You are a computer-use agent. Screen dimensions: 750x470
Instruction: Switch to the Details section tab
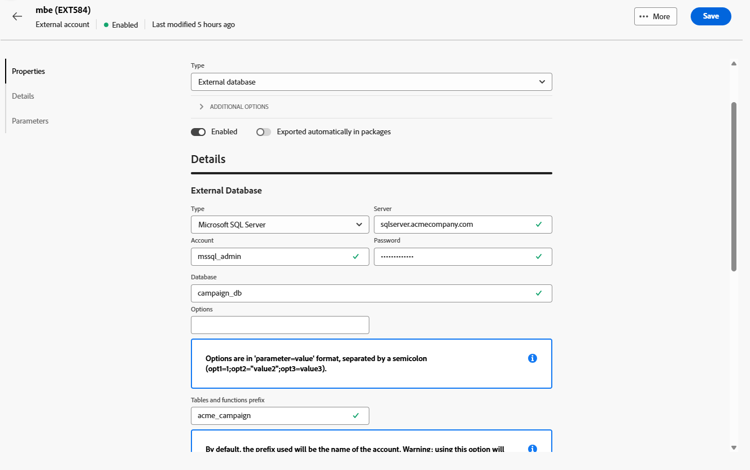click(x=23, y=96)
